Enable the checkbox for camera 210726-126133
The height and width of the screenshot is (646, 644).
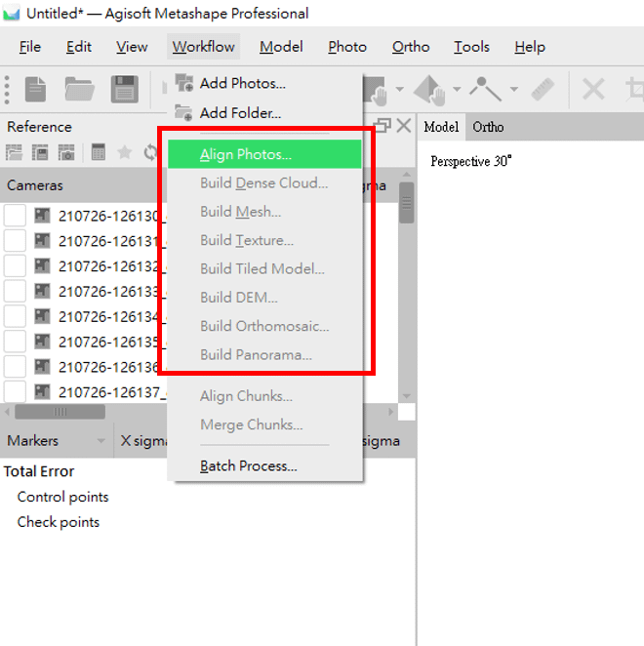pyautogui.click(x=15, y=291)
